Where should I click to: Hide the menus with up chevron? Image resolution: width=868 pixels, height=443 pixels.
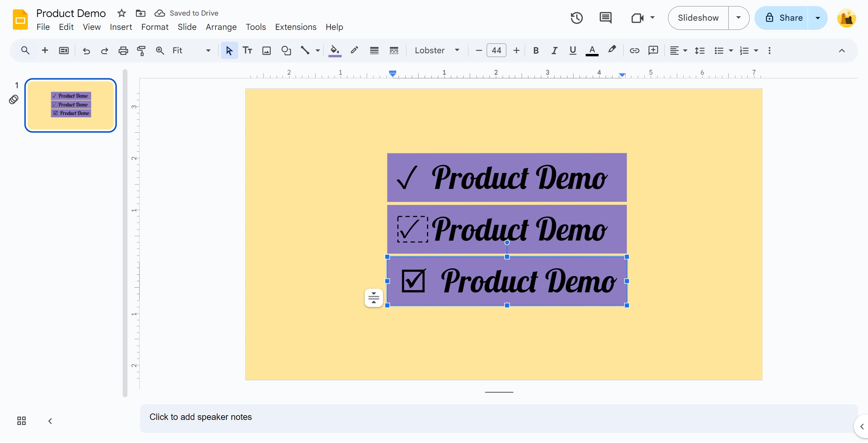click(x=842, y=51)
